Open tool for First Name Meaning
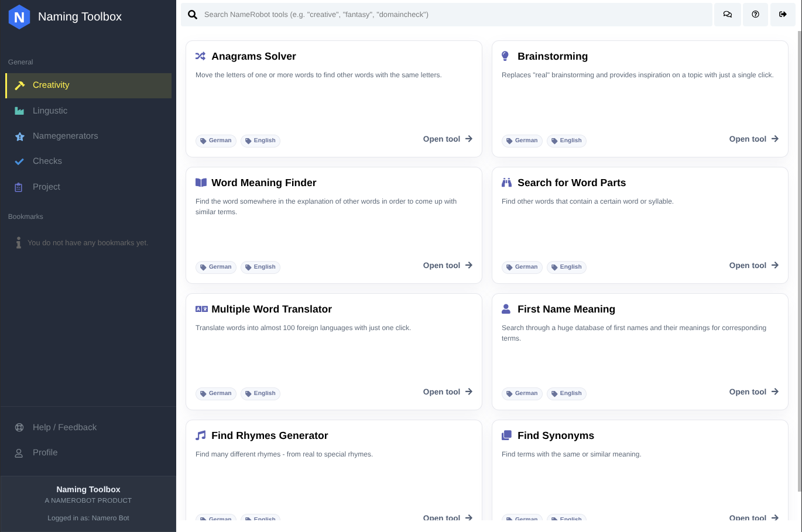Image resolution: width=802 pixels, height=532 pixels. (x=753, y=392)
